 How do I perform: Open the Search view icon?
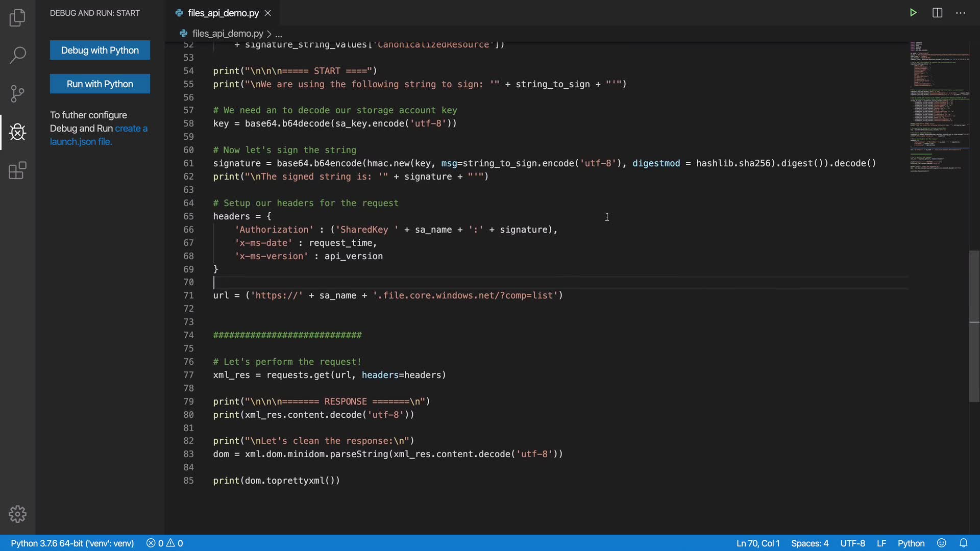[17, 55]
